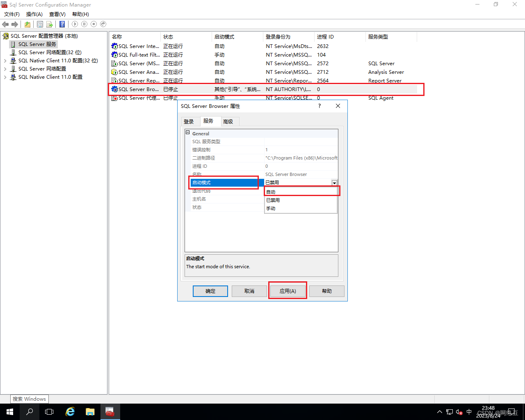Choose 手动 from the start mode list
The image size is (525, 420).
click(301, 208)
